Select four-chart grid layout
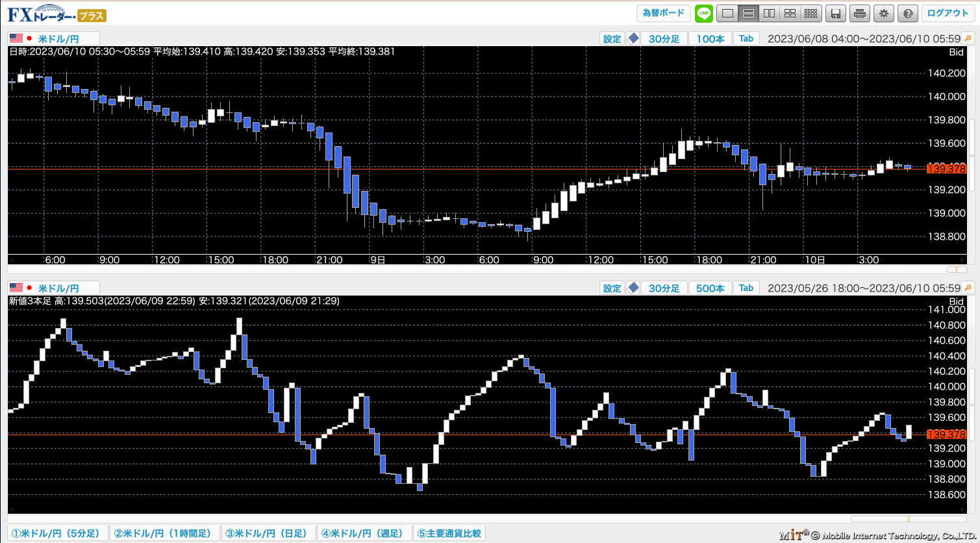Viewport: 980px width, 543px height. click(x=790, y=13)
